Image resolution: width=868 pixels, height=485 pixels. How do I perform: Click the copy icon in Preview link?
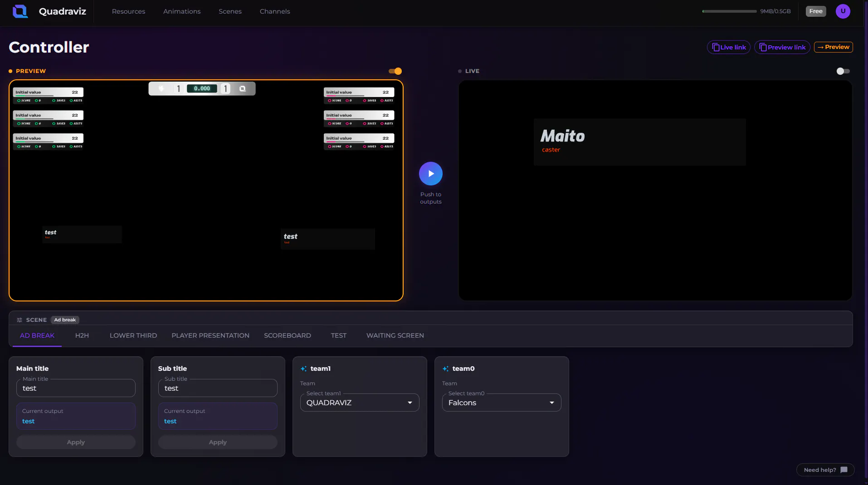click(x=763, y=47)
